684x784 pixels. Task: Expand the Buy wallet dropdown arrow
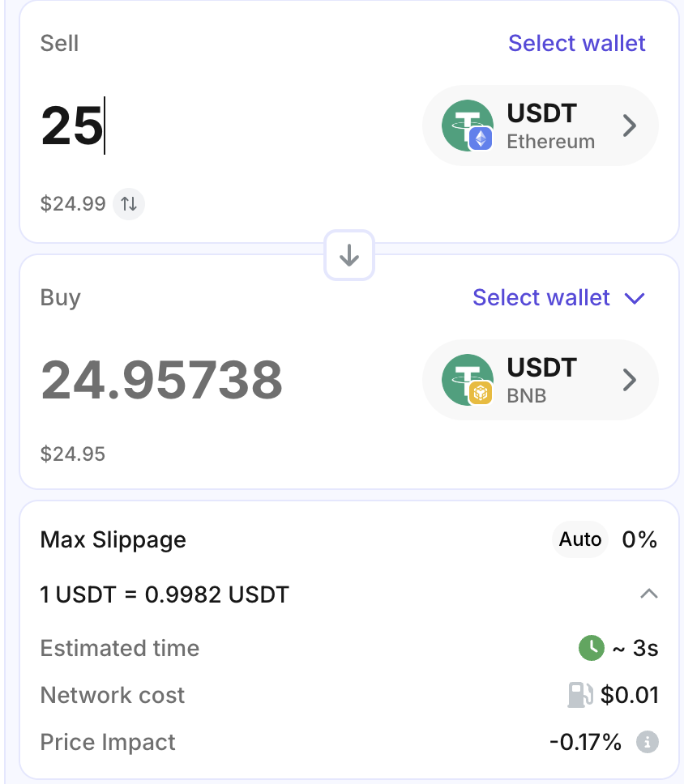click(635, 298)
